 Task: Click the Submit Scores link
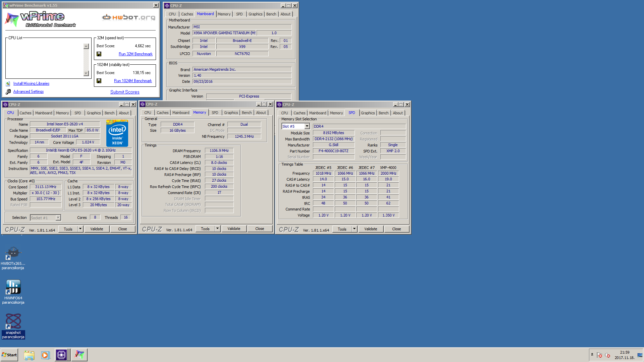point(125,92)
